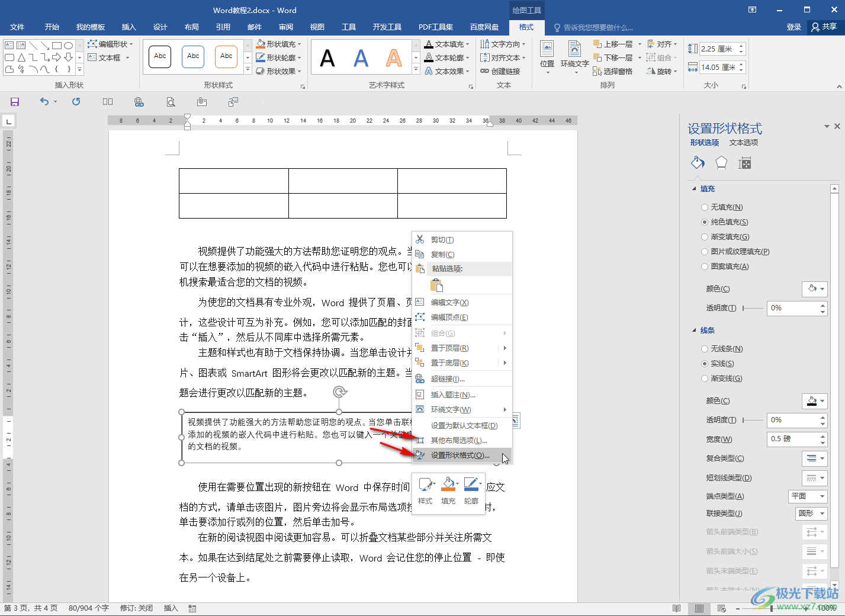Open the Wrap Text (环绕文字) icon
Screen dimensions: 845x616
pyautogui.click(x=574, y=57)
